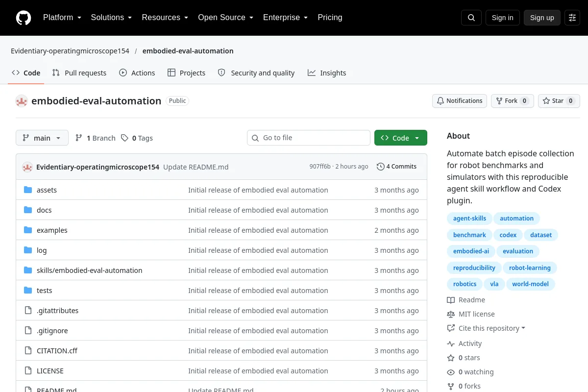Expand the Platform menu

click(x=62, y=18)
